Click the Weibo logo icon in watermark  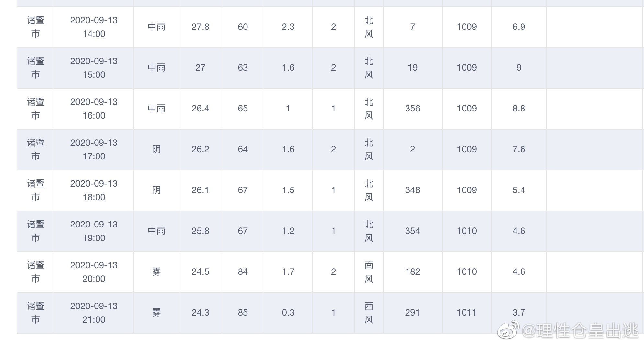tap(508, 330)
